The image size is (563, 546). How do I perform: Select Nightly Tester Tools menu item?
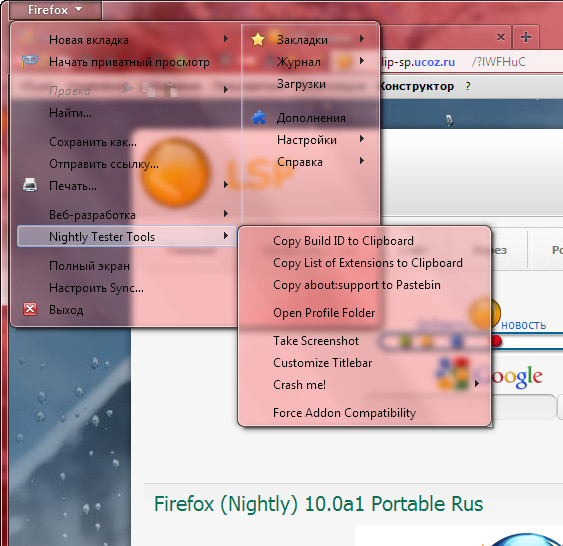pos(127,236)
